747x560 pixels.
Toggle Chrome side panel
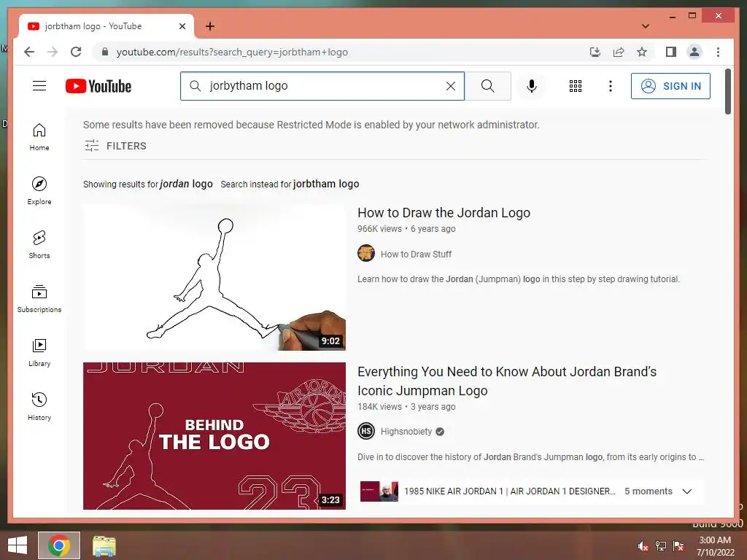(671, 52)
